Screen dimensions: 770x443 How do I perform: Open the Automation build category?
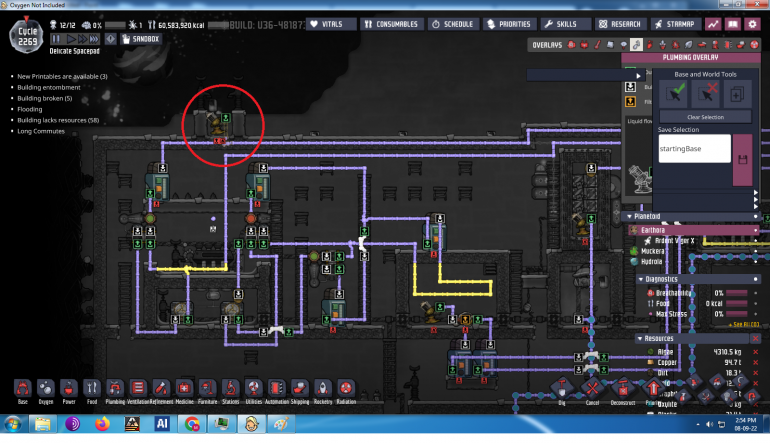276,388
